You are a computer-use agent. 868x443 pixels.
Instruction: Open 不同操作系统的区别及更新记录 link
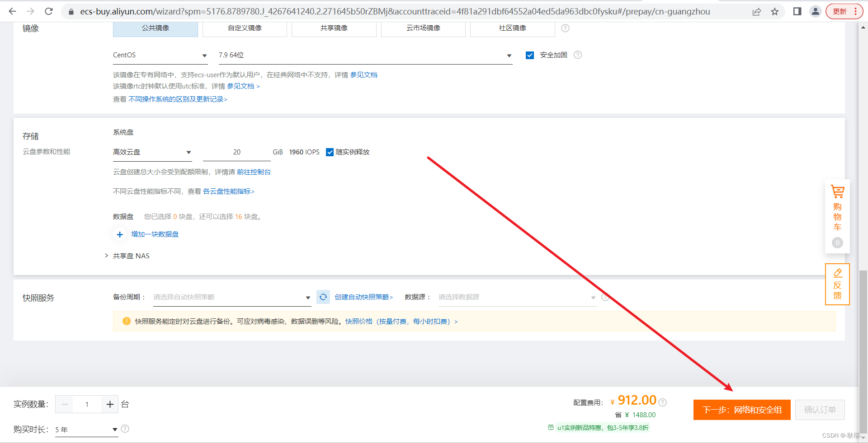(x=178, y=99)
